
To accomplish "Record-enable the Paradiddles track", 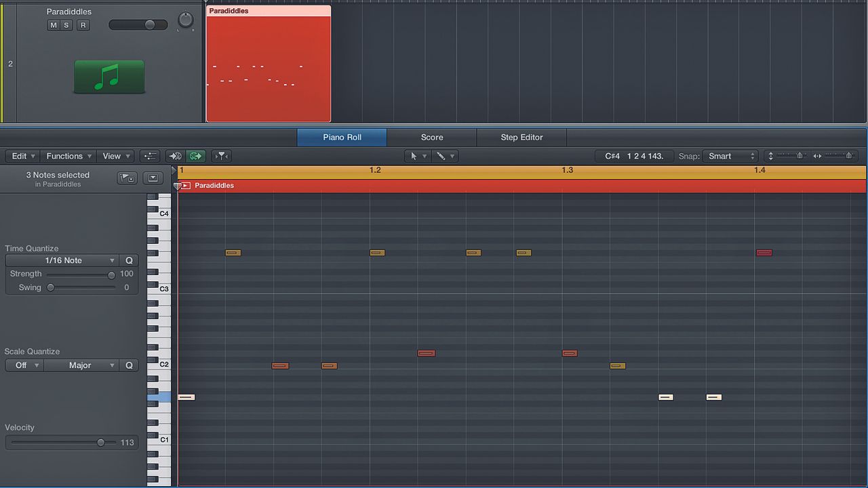I will click(x=83, y=25).
